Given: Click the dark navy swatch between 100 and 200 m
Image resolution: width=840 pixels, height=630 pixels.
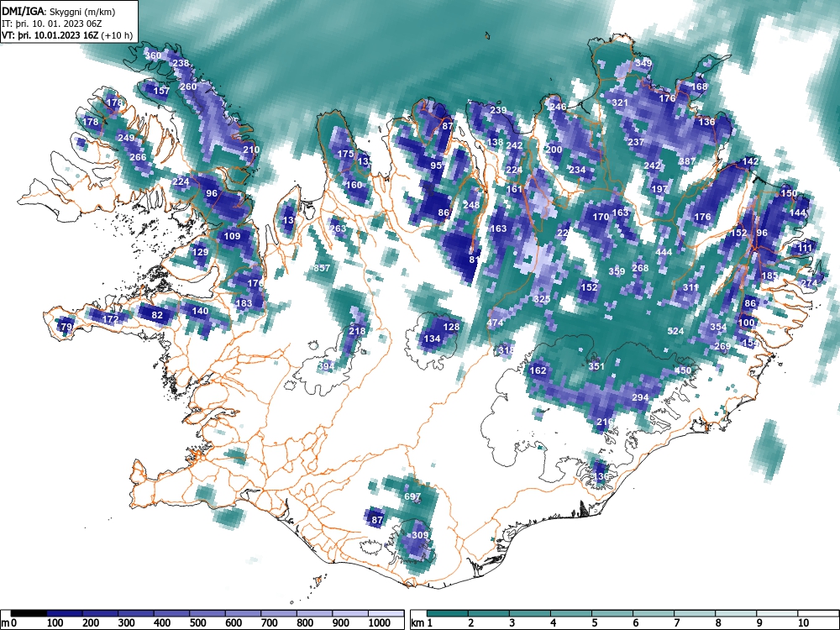Looking at the screenshot, I should (64, 613).
